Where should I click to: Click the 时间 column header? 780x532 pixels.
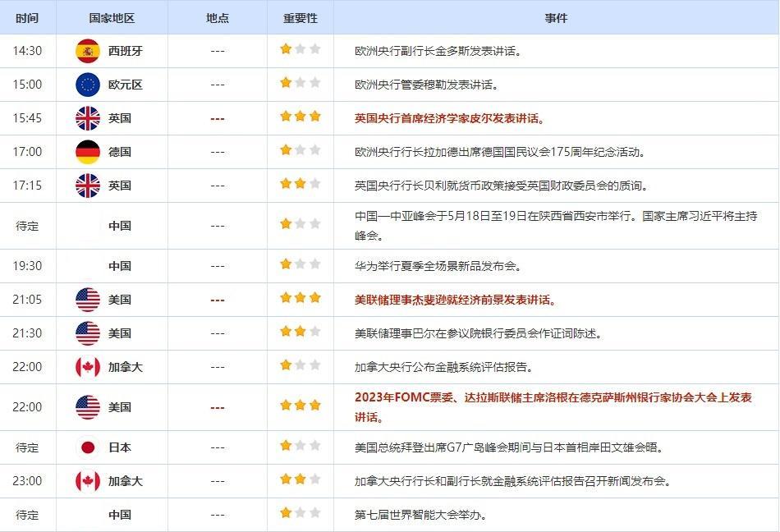[27, 17]
